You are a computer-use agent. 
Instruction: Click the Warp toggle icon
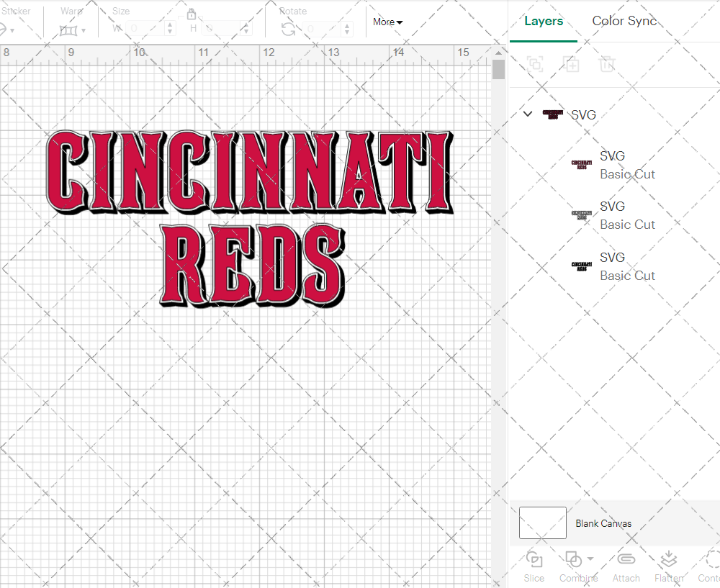click(70, 30)
